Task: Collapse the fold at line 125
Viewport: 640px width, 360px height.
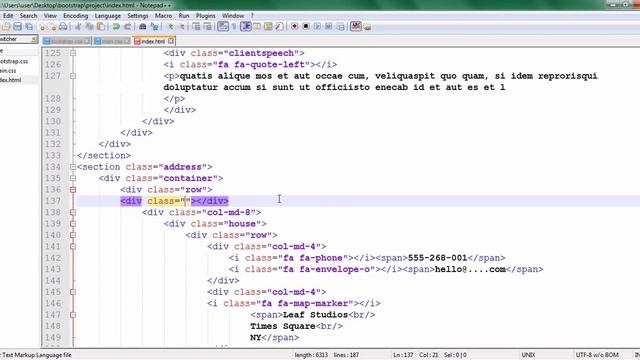Action: (x=73, y=53)
